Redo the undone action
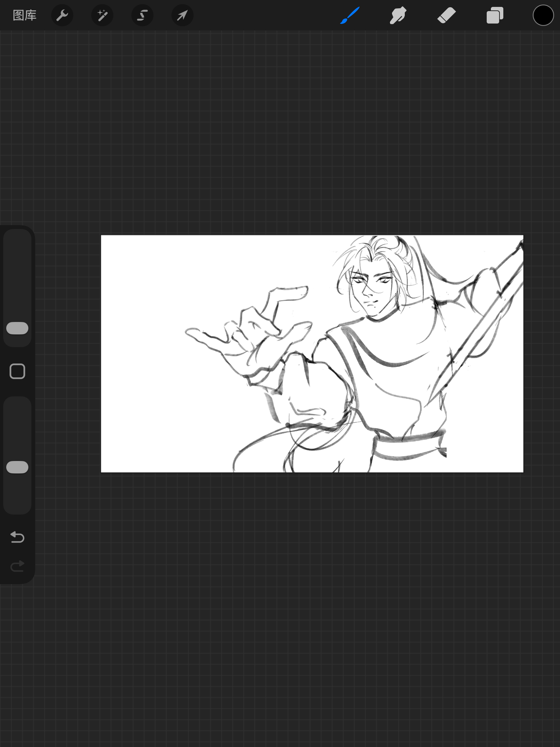The height and width of the screenshot is (747, 560). coord(17,566)
